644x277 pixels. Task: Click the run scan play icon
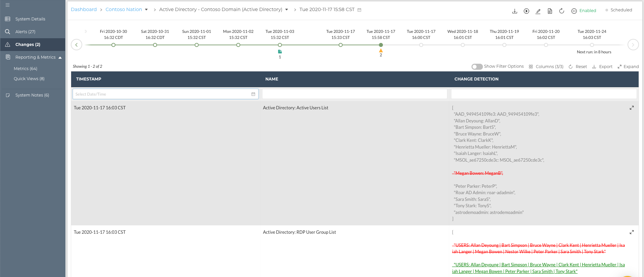point(527,11)
